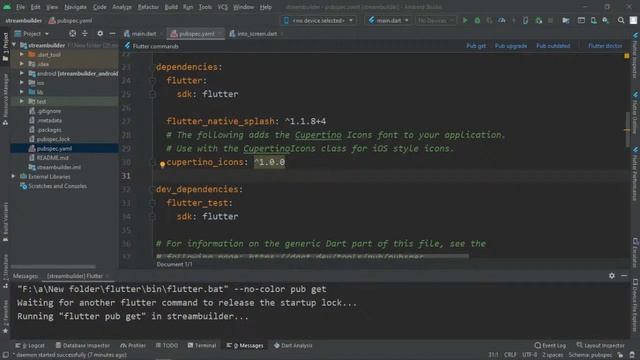Collapse all in the Project panel
Screen dimensions: 640x360
click(x=85, y=33)
